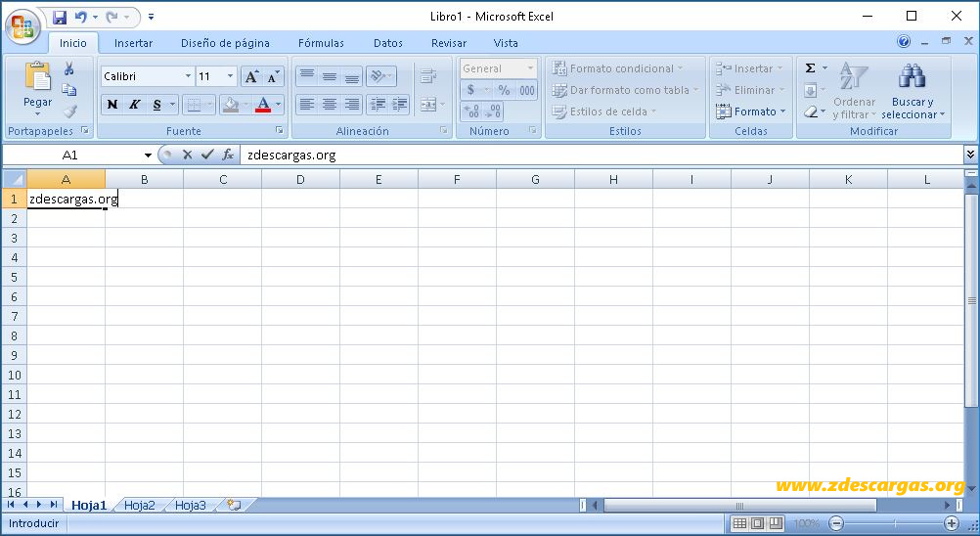Apply red font color A
Image resolution: width=980 pixels, height=536 pixels.
pos(263,105)
